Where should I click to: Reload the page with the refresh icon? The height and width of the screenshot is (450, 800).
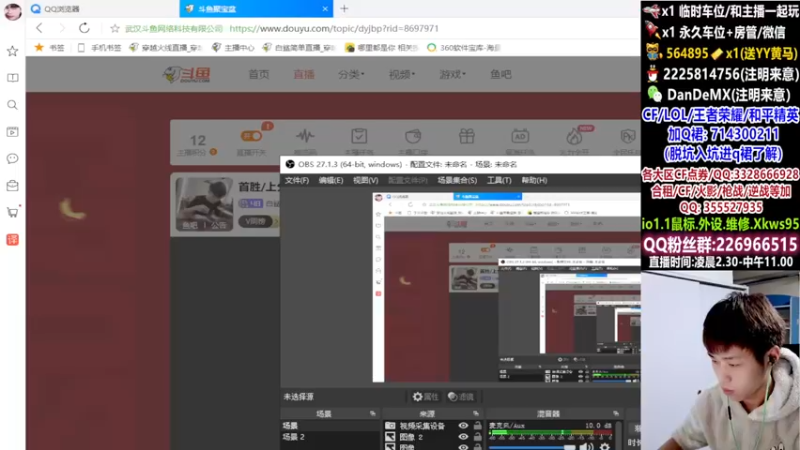(84, 28)
